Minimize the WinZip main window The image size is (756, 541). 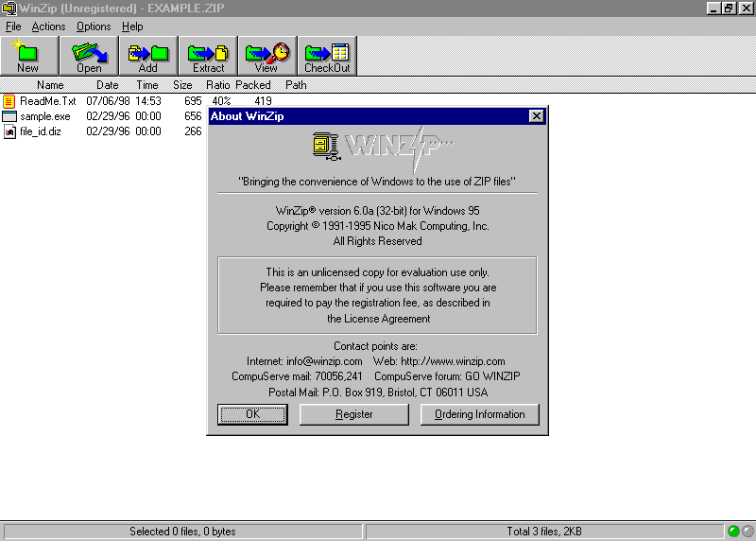point(713,9)
